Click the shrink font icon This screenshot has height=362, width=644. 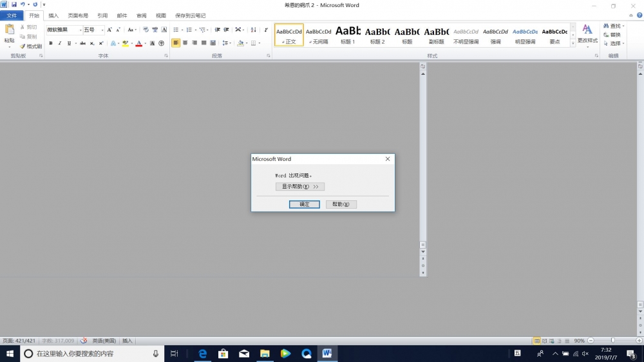[x=118, y=30]
